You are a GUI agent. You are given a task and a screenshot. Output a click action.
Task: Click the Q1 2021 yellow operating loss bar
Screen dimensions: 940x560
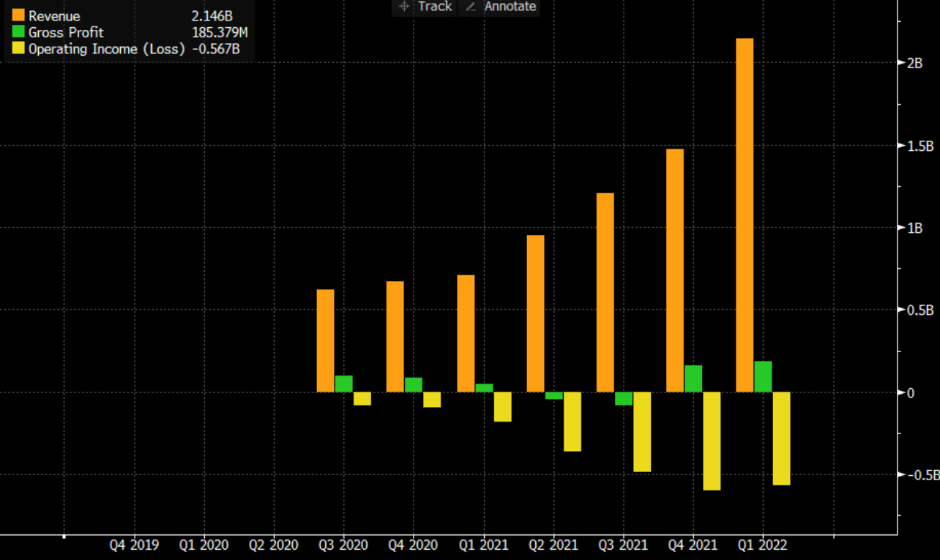click(502, 407)
